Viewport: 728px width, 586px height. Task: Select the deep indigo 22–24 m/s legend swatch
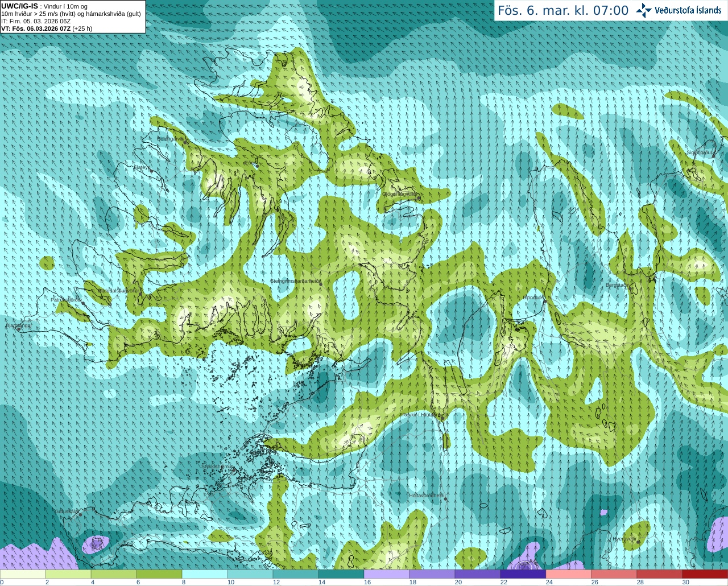[523, 574]
